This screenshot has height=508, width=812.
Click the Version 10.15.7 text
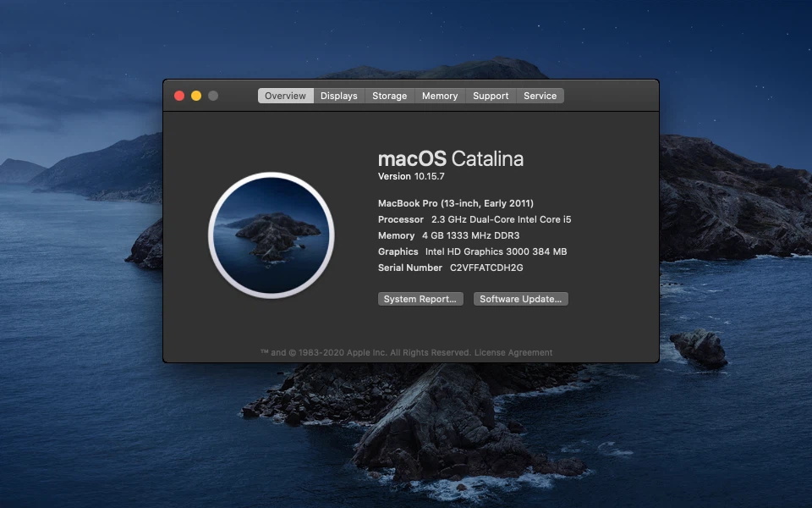click(411, 176)
